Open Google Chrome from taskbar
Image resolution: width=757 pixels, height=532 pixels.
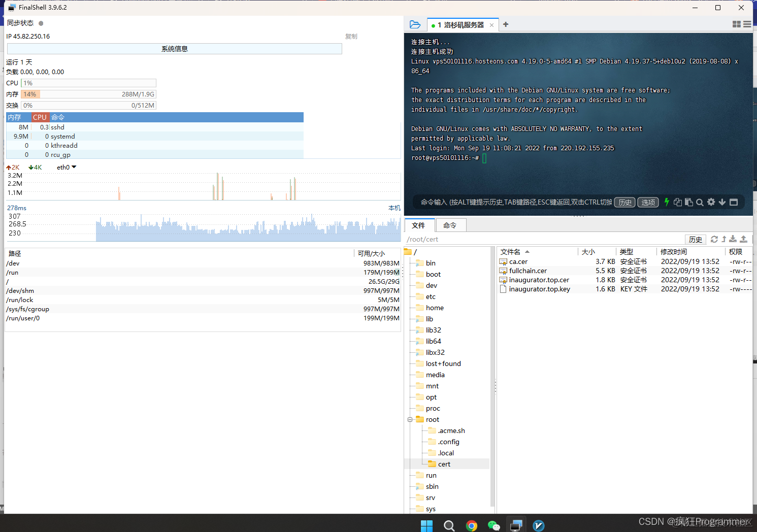(x=472, y=525)
